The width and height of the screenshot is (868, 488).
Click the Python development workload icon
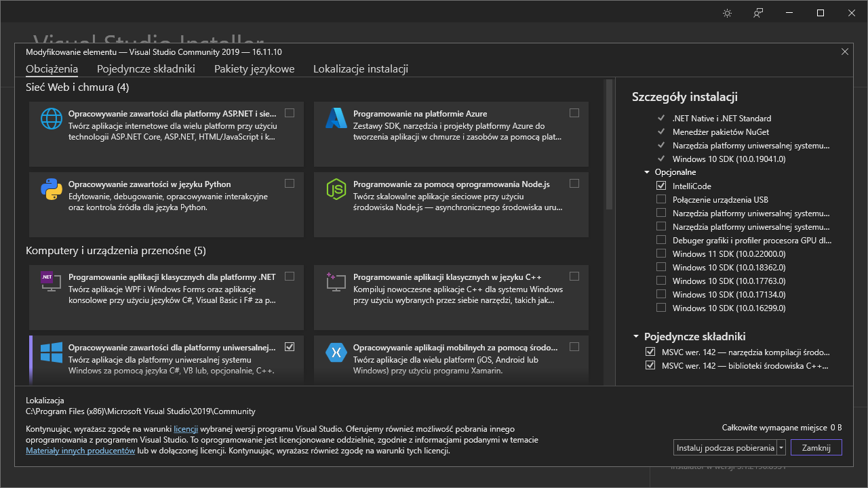click(51, 188)
